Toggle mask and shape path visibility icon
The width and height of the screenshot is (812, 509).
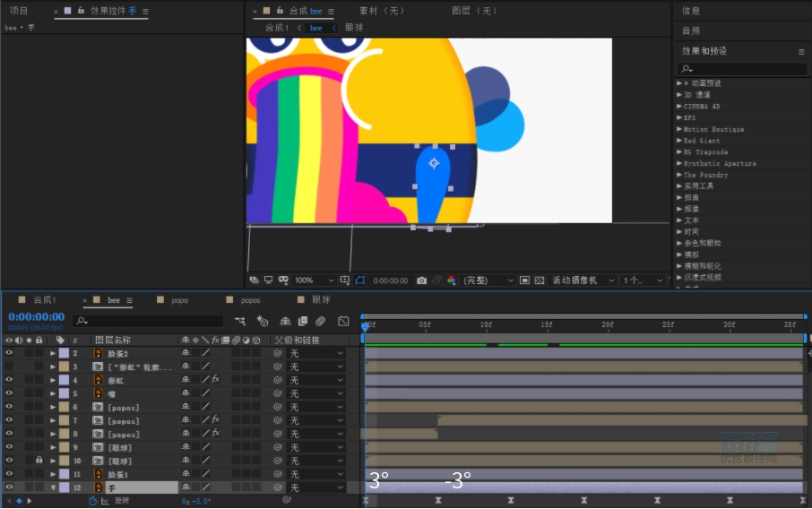(x=360, y=280)
